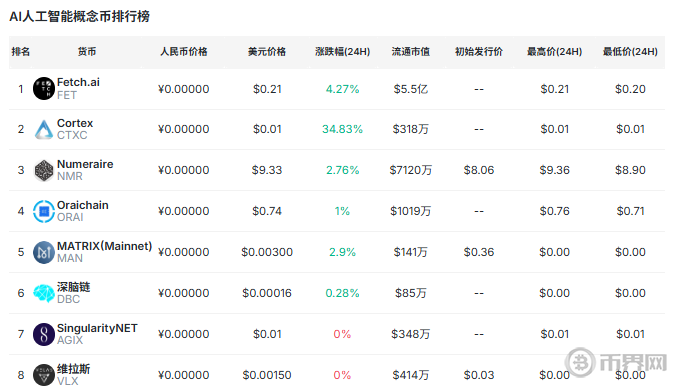Click the $0.00016 DBC dollar price

point(267,293)
